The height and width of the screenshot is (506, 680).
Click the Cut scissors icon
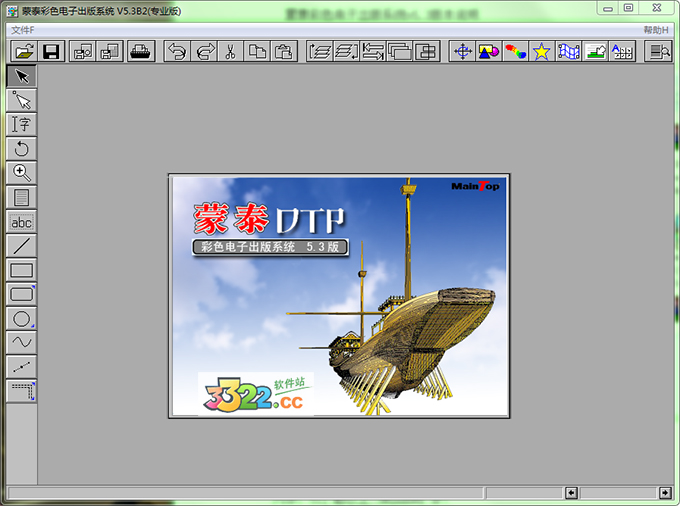[231, 51]
